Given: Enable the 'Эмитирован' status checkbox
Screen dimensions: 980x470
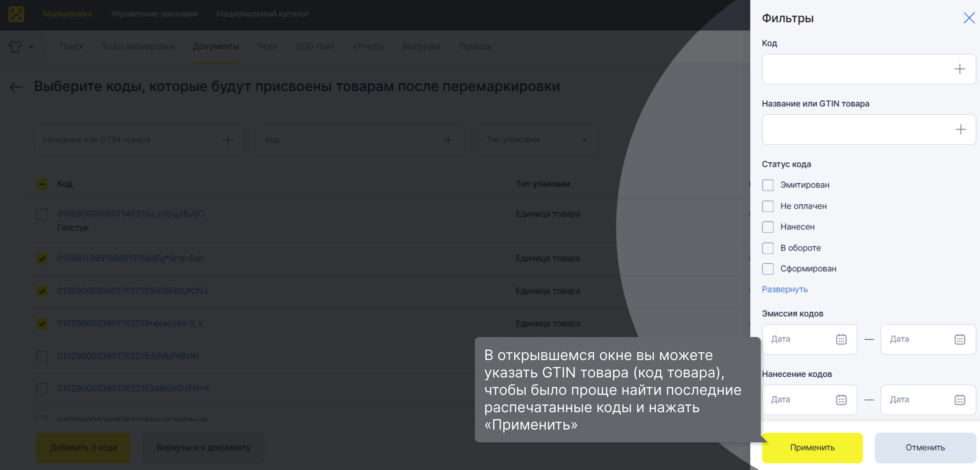Looking at the screenshot, I should click(x=768, y=185).
